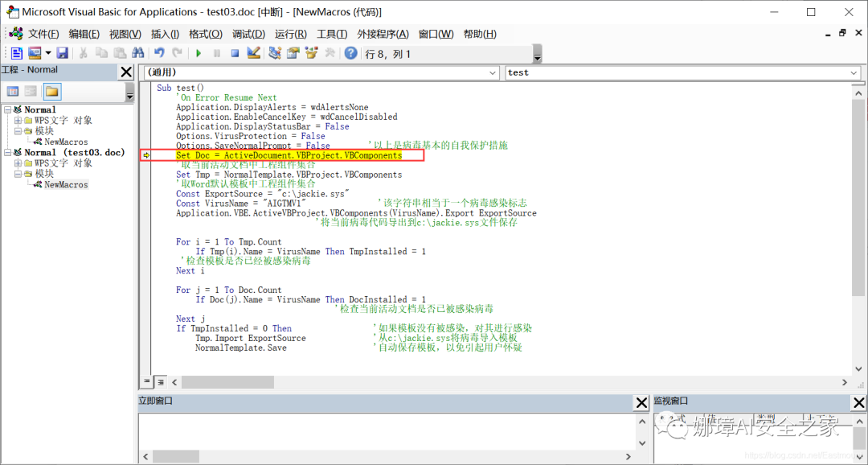Click Full Module View button at code bottom
The image size is (868, 465).
[161, 382]
